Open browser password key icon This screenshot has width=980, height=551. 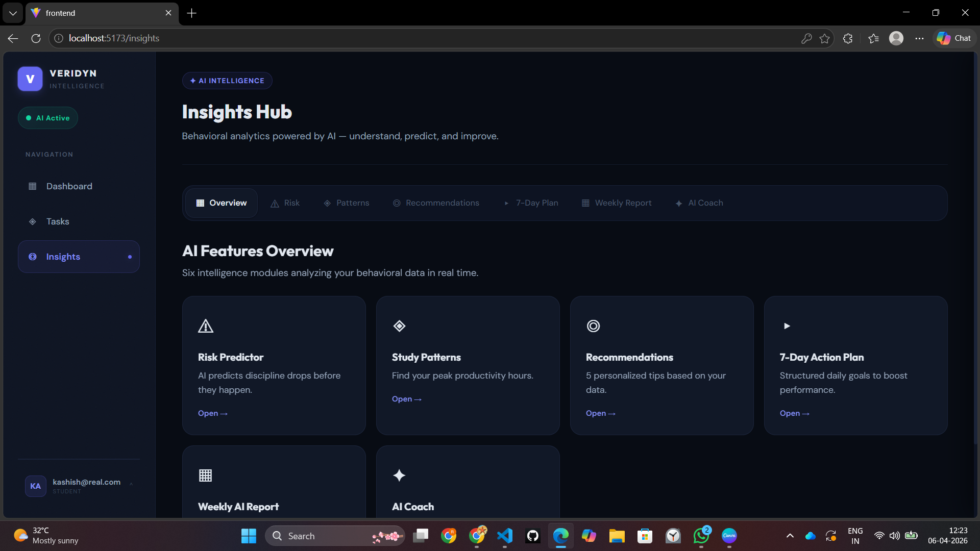coord(806,38)
